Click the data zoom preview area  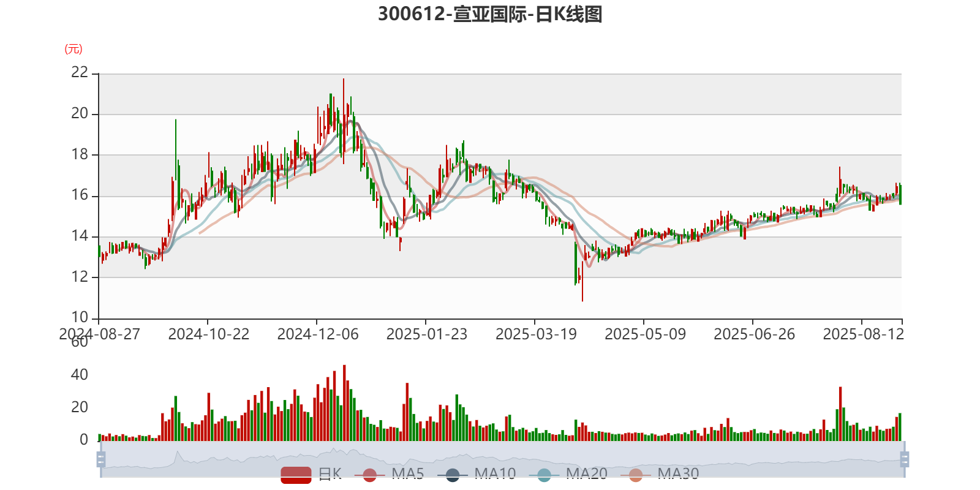503,459
